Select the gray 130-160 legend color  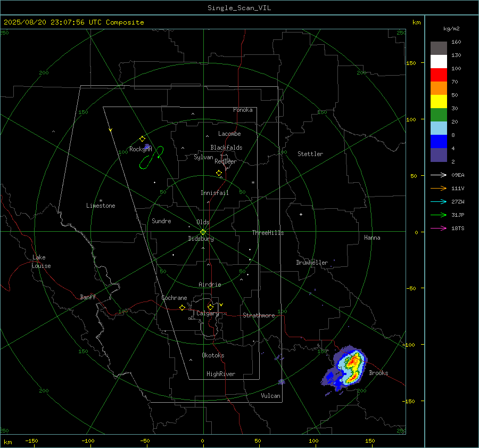point(439,48)
